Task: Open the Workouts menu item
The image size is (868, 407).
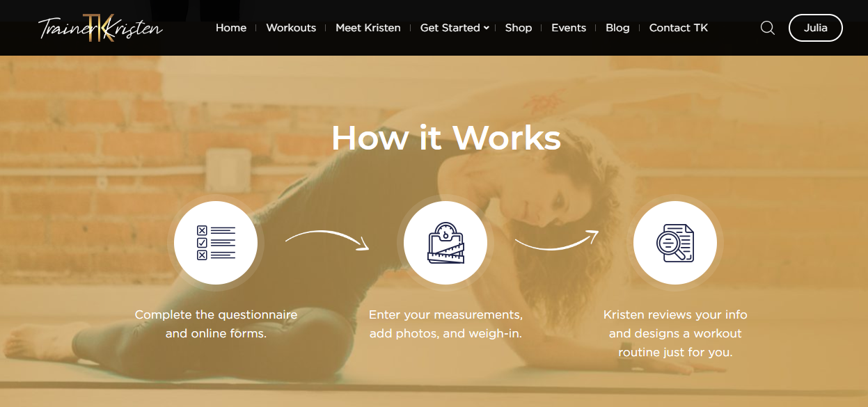Action: pos(291,28)
